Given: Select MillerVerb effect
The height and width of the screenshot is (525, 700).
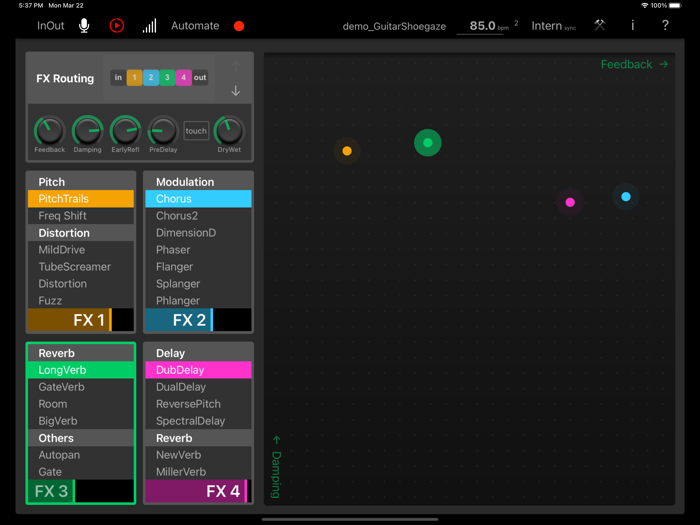Looking at the screenshot, I should 198,471.
